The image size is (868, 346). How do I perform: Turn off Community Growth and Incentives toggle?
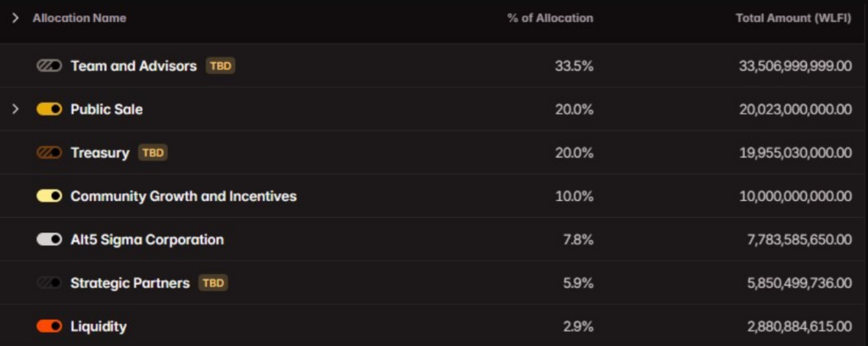(49, 196)
